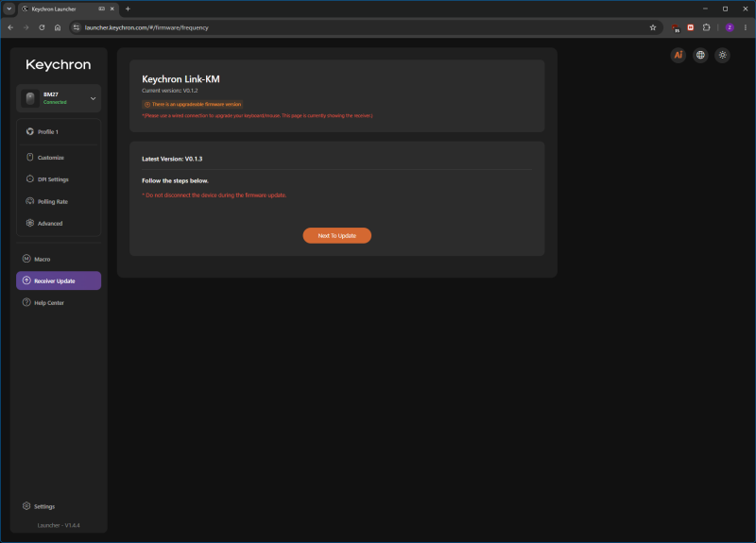Click the Launcher - V1.4.4 version label
Viewport: 756px width, 543px height.
59,525
